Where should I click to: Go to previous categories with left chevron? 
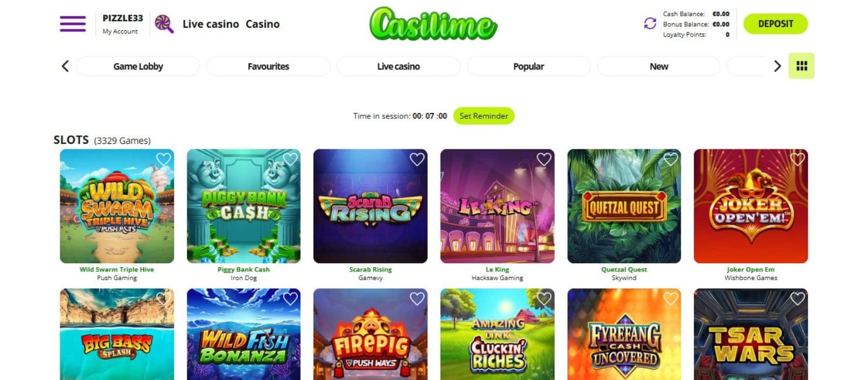pyautogui.click(x=65, y=66)
